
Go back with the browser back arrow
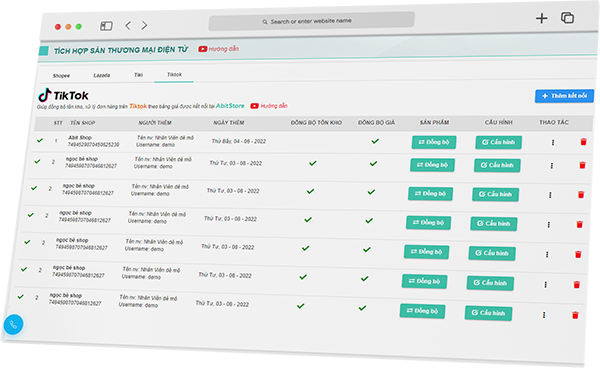[128, 26]
